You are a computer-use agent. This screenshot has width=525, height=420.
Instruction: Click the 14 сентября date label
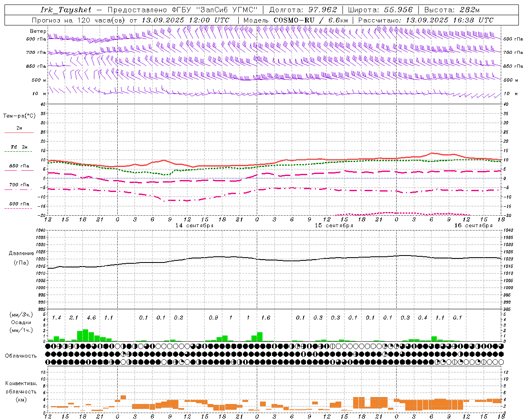click(194, 226)
